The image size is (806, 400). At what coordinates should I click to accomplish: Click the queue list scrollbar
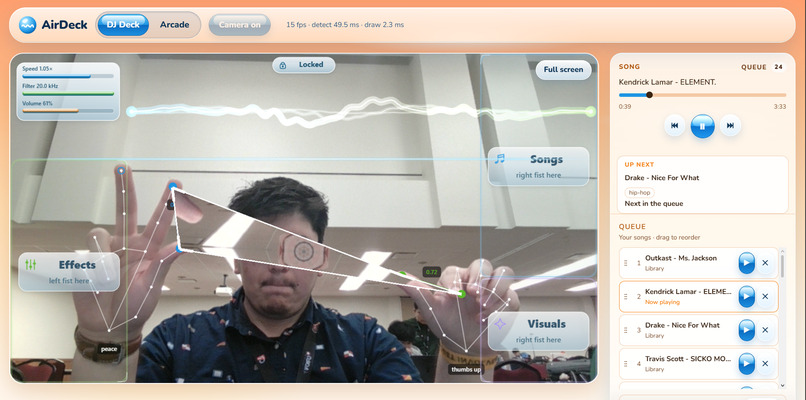(x=782, y=266)
